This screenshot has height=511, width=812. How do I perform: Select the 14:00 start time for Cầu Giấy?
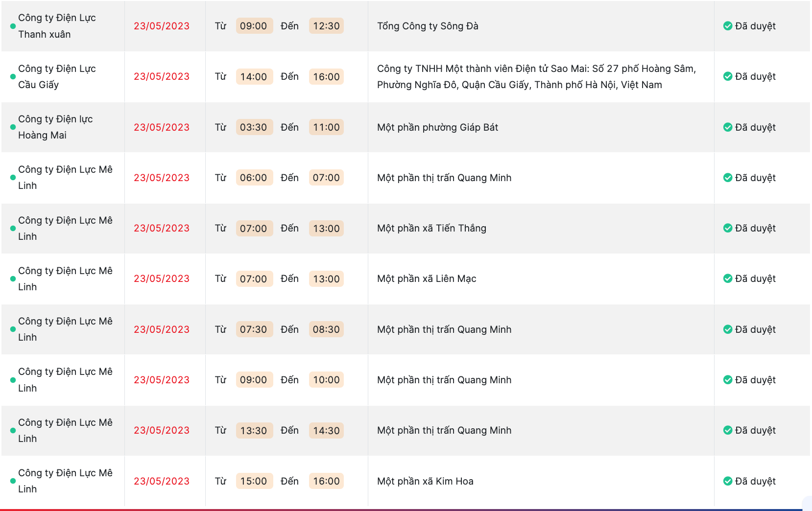[254, 77]
